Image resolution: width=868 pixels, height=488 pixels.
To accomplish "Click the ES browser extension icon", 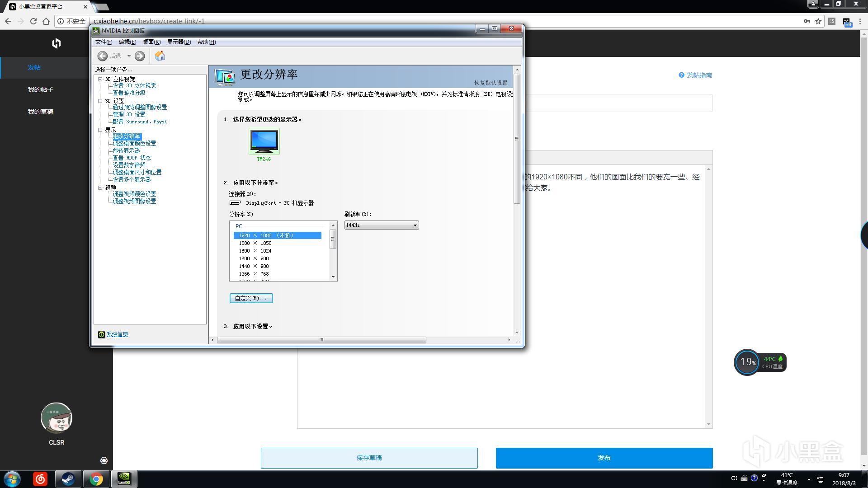I will tap(832, 21).
